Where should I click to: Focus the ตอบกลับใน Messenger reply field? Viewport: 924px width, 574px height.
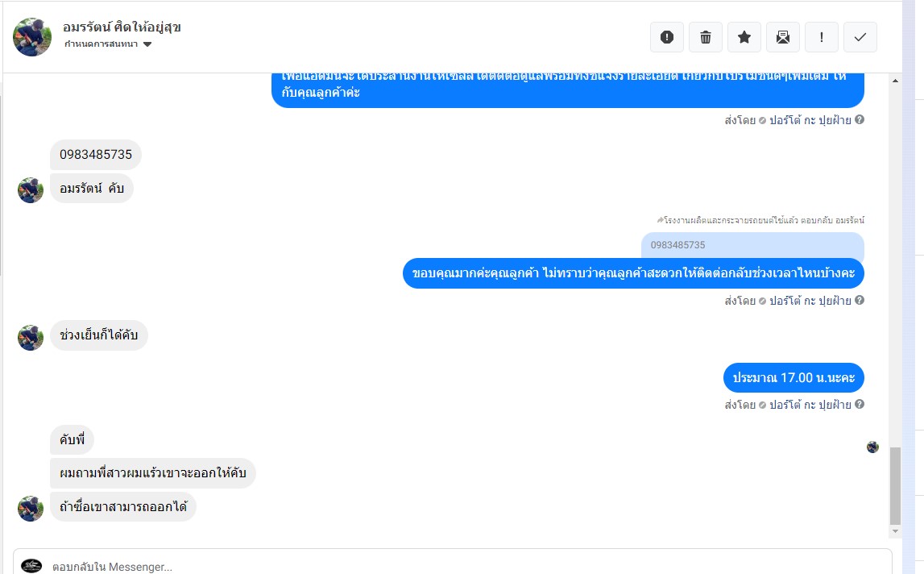tap(453, 564)
